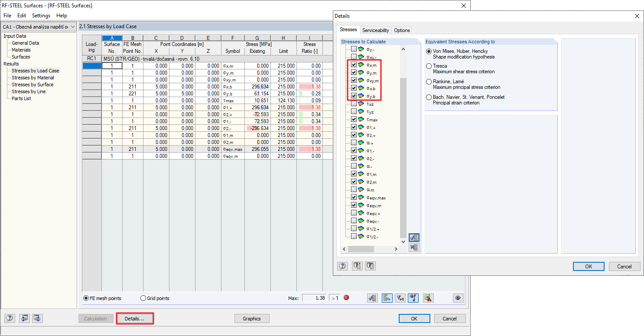
Task: Click the help question mark icon in Details dialog
Action: tap(342, 266)
